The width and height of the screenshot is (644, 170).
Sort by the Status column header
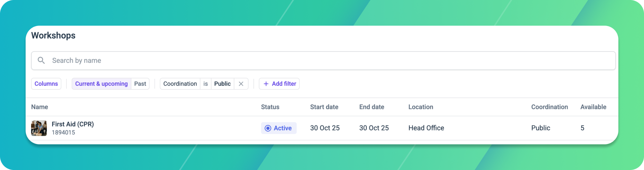[270, 107]
